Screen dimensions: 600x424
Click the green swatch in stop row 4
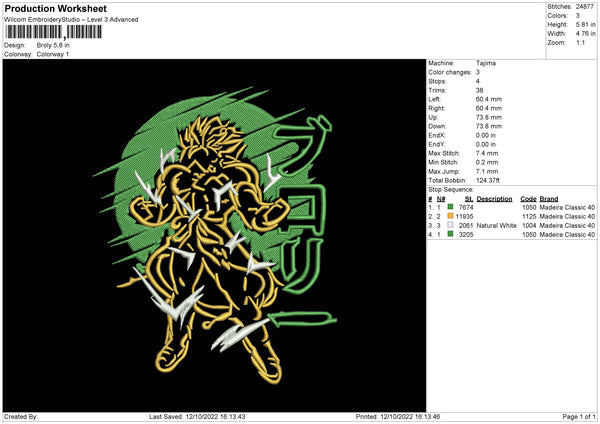(x=450, y=234)
